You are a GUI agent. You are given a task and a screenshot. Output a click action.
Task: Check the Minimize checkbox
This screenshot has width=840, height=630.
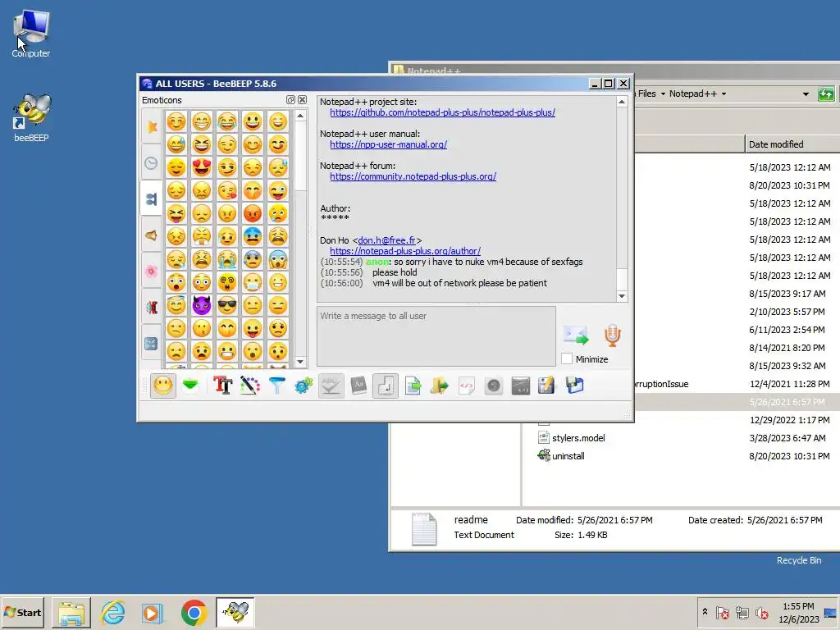click(567, 359)
